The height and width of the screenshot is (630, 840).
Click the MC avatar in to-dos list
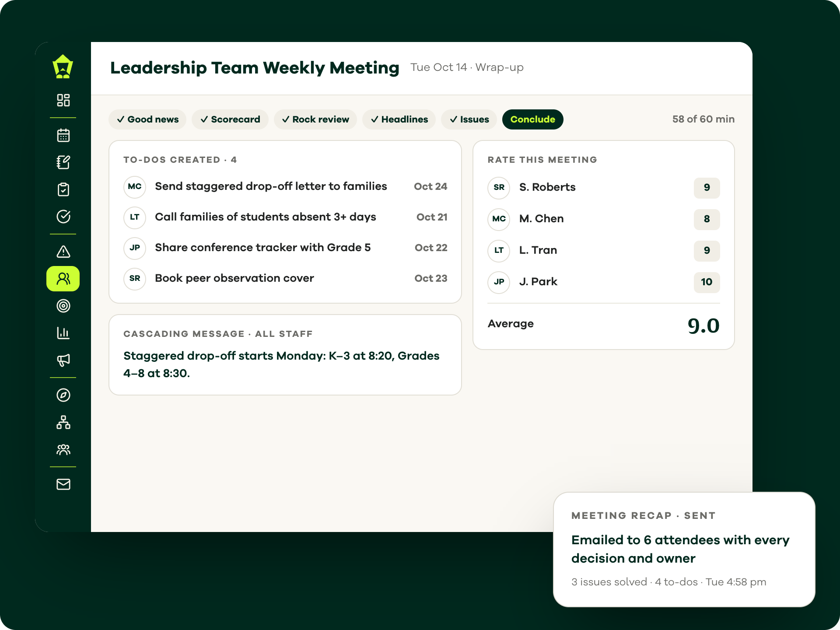click(x=135, y=187)
